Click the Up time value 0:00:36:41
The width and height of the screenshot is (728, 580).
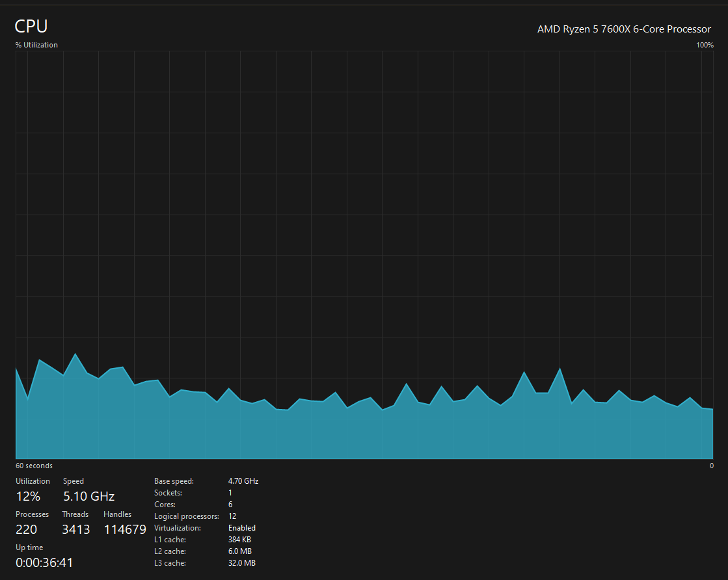click(x=44, y=563)
